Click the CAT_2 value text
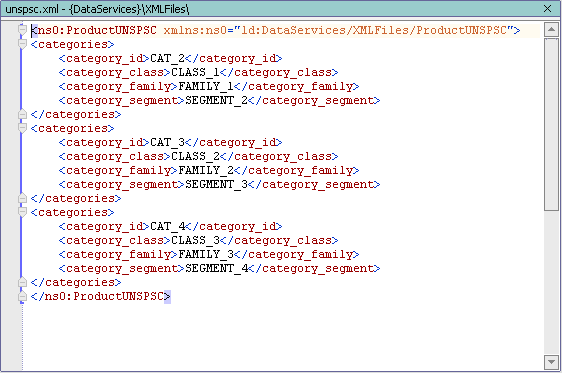This screenshot has height=373, width=562. (x=167, y=58)
